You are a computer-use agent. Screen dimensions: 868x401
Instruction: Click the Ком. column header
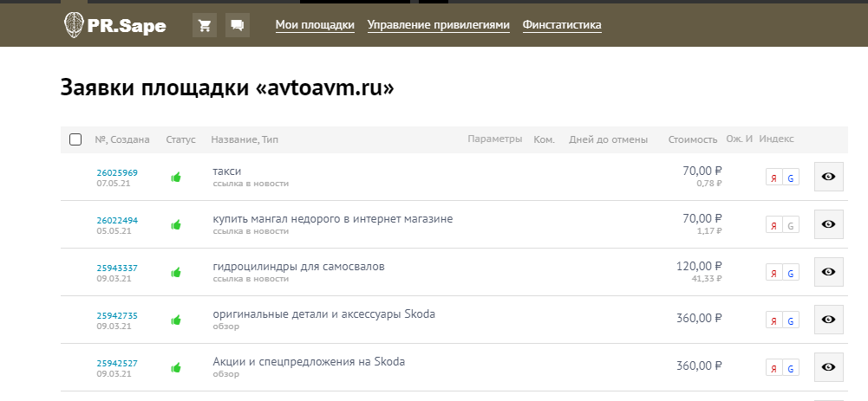pos(545,139)
